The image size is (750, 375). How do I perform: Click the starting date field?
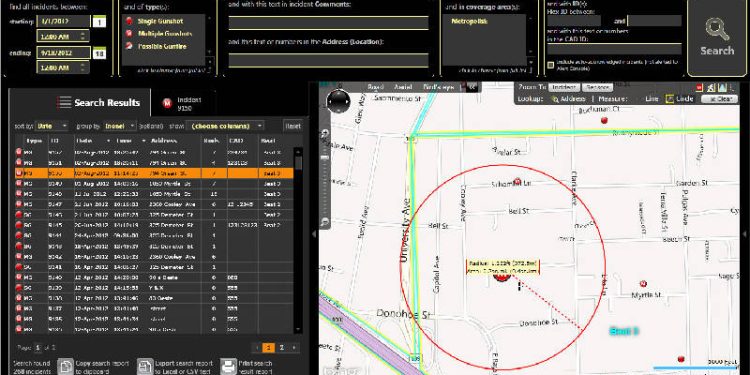point(63,22)
